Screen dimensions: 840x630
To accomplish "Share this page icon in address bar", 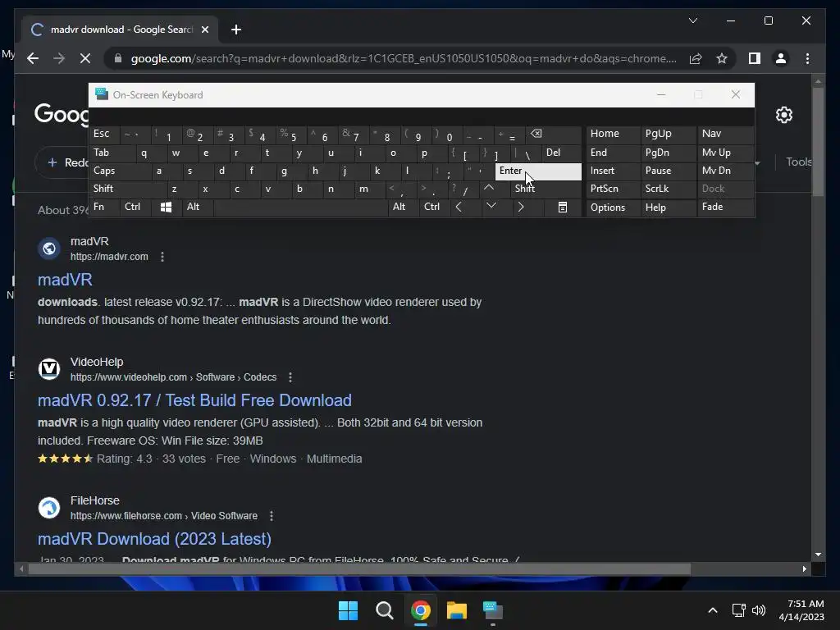I will (x=696, y=58).
